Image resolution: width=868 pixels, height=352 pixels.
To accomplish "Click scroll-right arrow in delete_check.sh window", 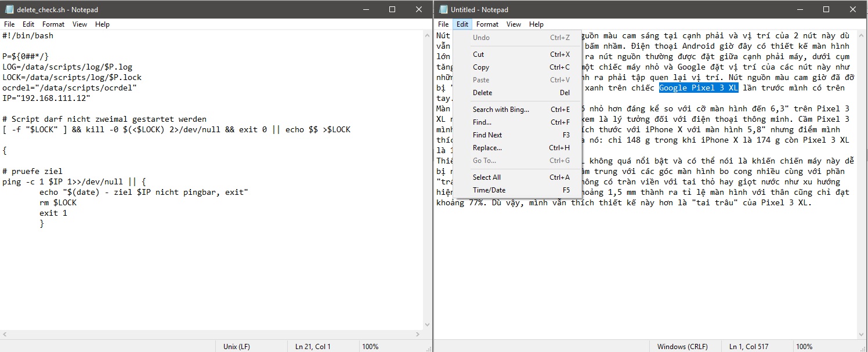I will coord(418,335).
